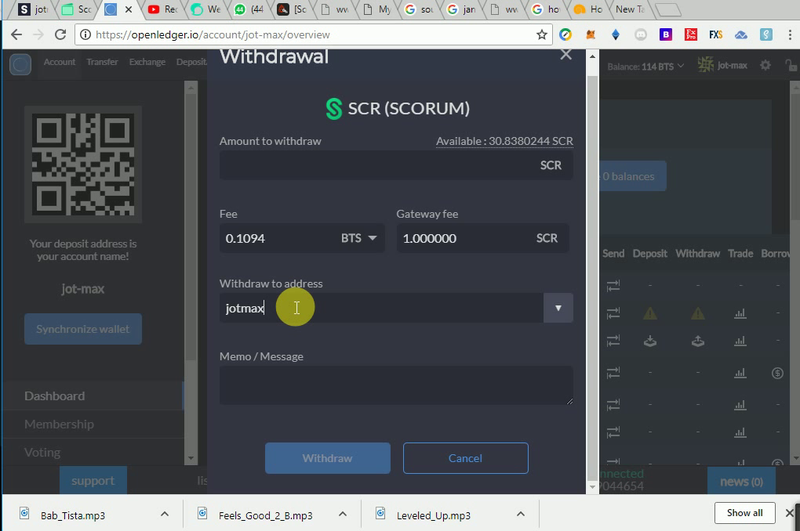Screen dimensions: 800x531
Task: Go back with the browser back arrow
Action: tap(16, 34)
